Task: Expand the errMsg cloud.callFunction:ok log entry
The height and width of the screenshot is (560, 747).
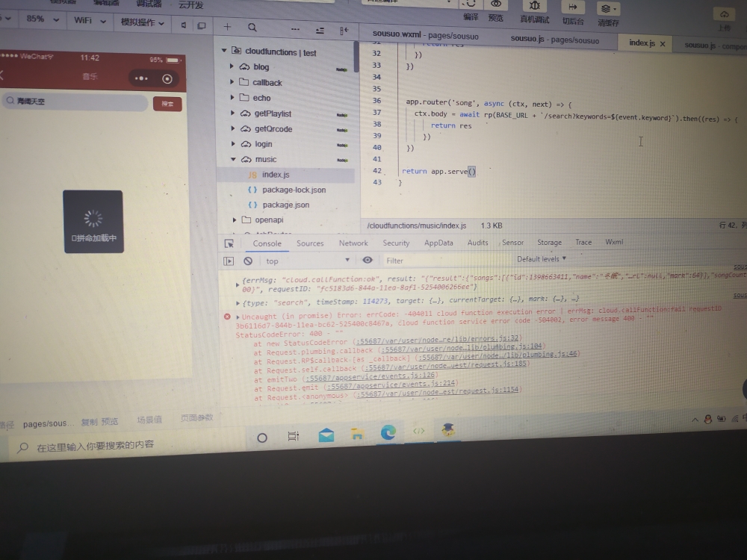Action: [x=238, y=284]
